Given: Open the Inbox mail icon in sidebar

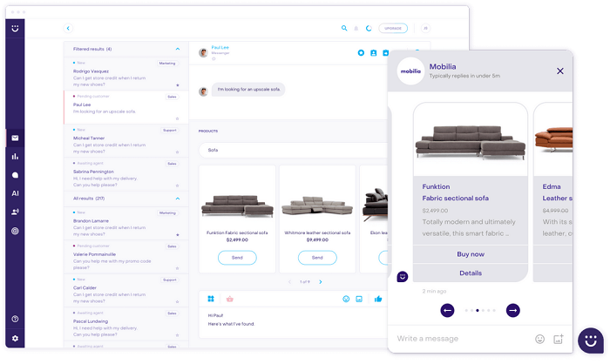Looking at the screenshot, I should point(15,138).
